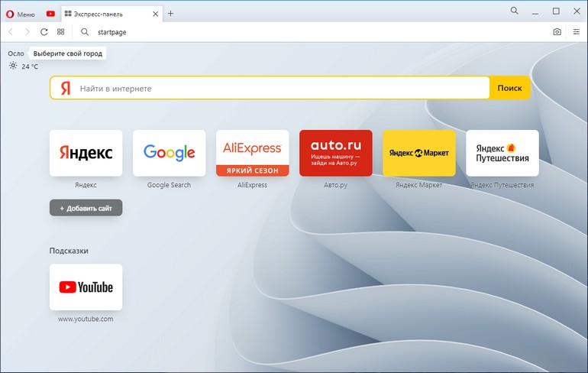This screenshot has height=373, width=588.
Task: Open the Opera Меню button
Action: point(21,13)
